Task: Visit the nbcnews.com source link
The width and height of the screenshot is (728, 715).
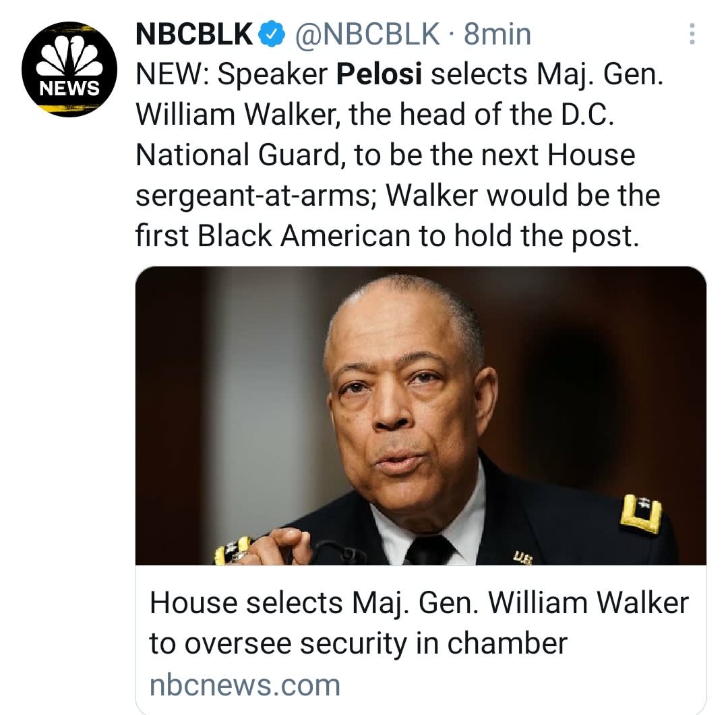Action: pos(245,685)
